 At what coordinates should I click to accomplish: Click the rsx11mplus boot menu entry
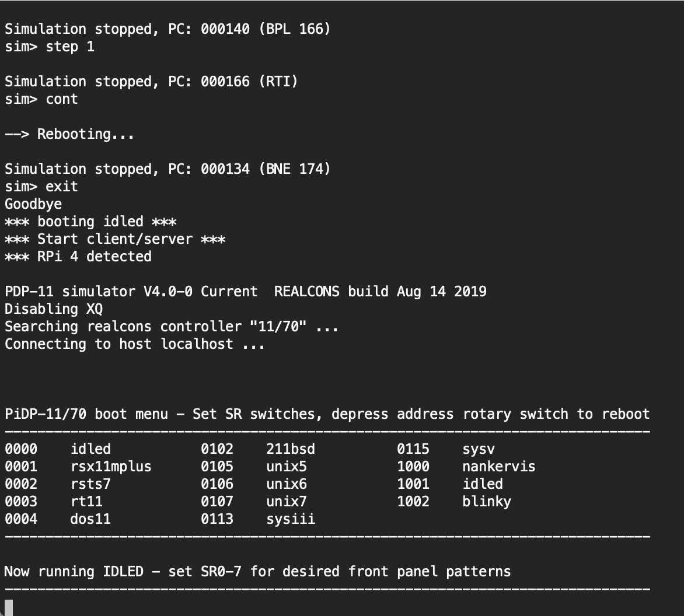[x=110, y=467]
